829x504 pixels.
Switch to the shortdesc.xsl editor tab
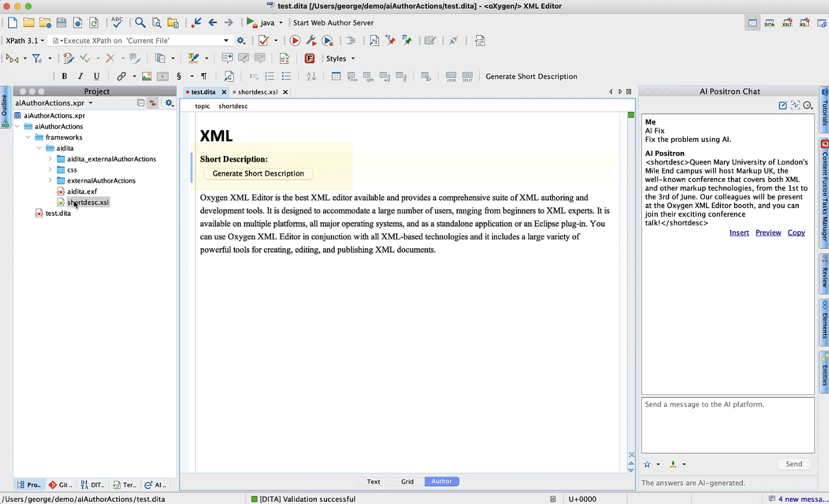[x=257, y=92]
